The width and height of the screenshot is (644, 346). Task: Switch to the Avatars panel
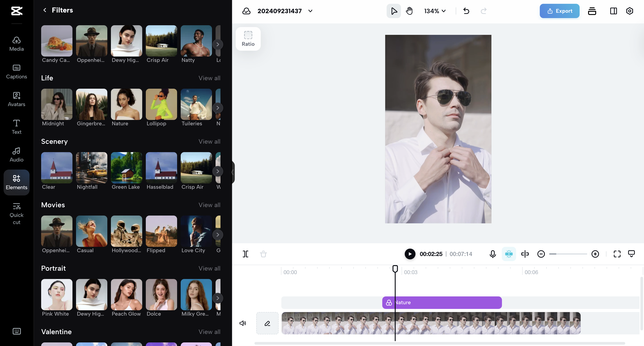pyautogui.click(x=16, y=99)
